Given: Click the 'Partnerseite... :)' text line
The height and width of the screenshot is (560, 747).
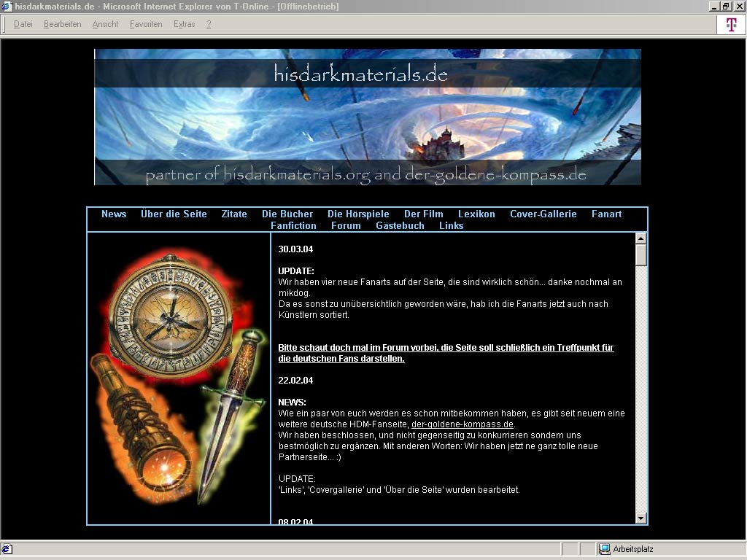Looking at the screenshot, I should (309, 457).
